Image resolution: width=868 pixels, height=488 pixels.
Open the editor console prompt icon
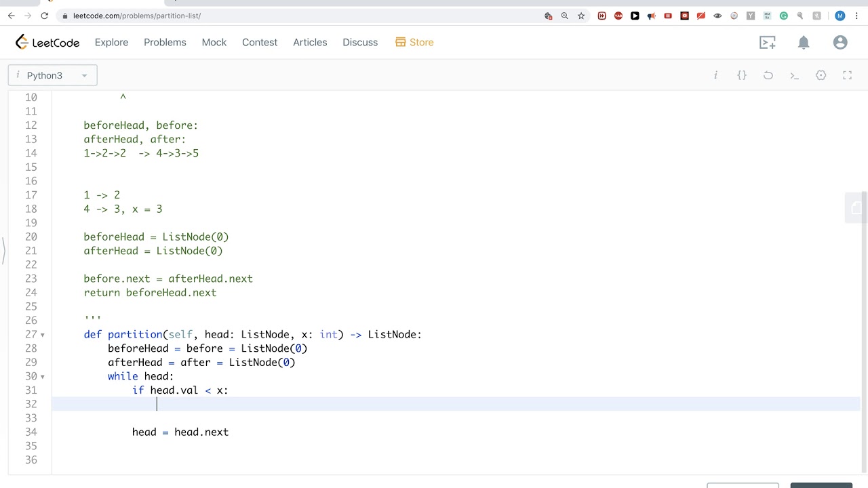[x=795, y=75]
